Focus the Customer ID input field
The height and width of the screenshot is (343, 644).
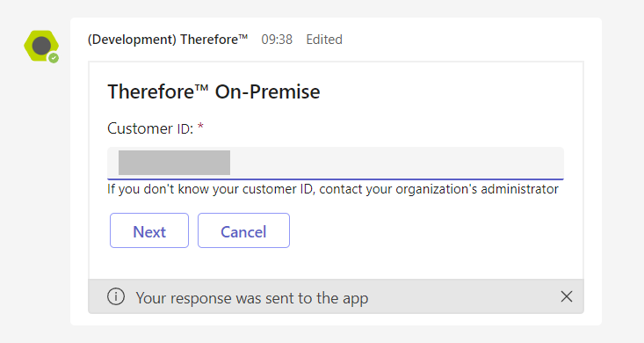click(x=335, y=163)
